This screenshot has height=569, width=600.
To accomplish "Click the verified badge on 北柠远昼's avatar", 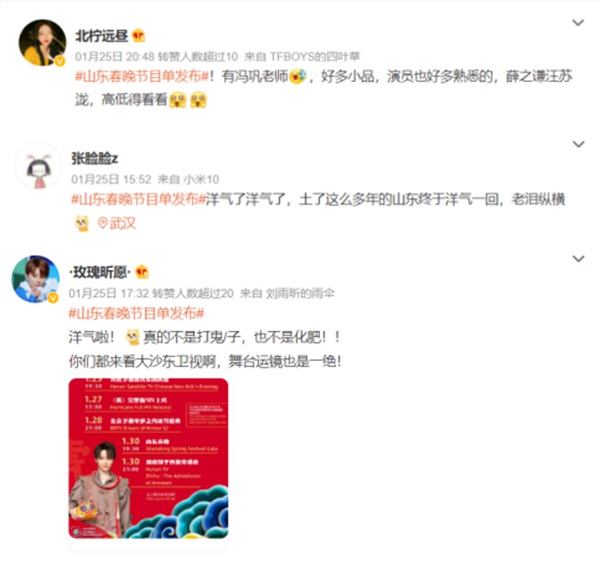I will point(60,61).
